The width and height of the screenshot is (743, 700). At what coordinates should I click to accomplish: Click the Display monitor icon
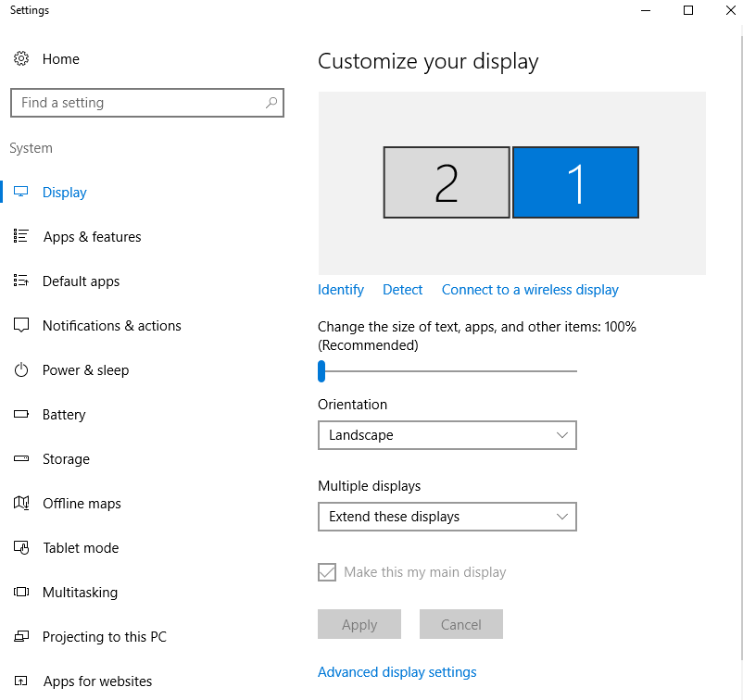pyautogui.click(x=21, y=192)
